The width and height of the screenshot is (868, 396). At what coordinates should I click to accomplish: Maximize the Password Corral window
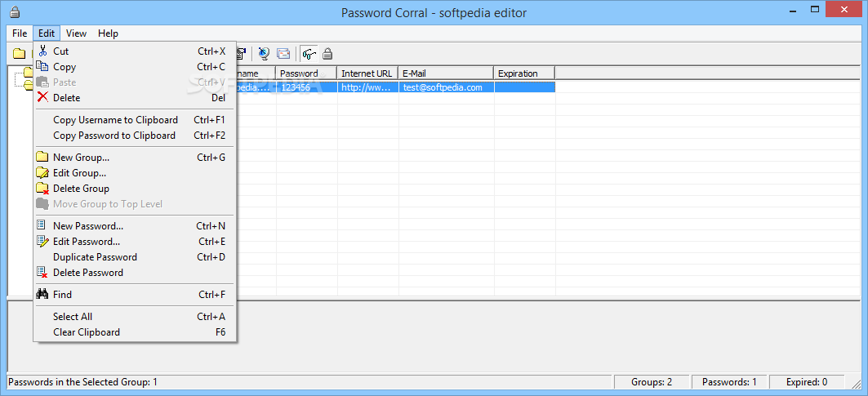pos(815,9)
